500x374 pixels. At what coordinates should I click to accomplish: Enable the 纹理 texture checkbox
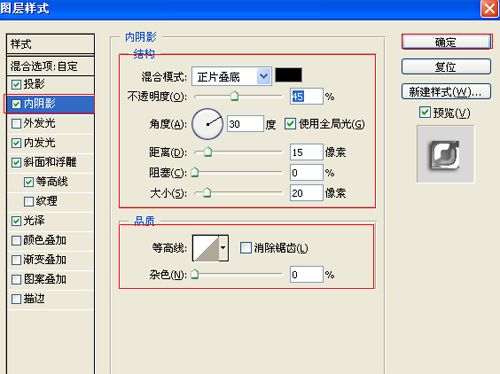pyautogui.click(x=29, y=202)
